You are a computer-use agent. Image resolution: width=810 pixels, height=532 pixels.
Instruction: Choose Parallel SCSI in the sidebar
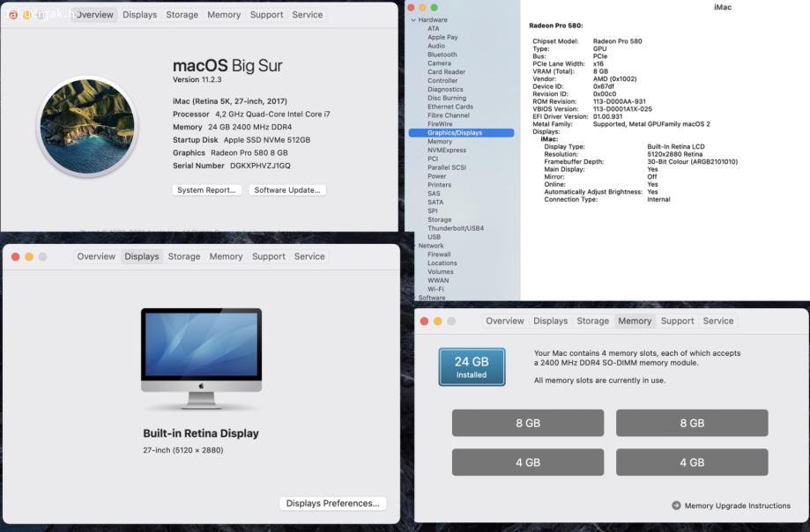[x=447, y=167]
